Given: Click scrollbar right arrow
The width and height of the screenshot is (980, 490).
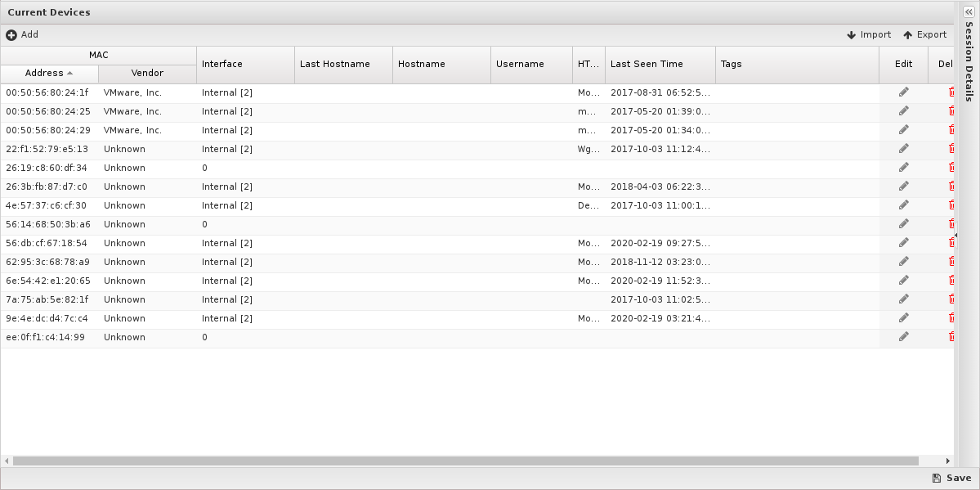Looking at the screenshot, I should (x=948, y=461).
